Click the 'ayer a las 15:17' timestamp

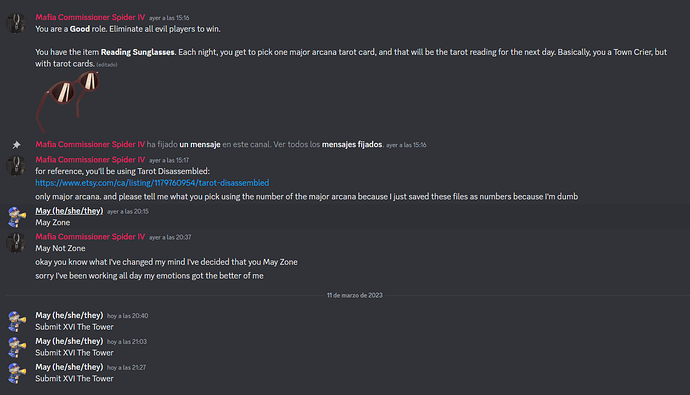tap(169, 160)
